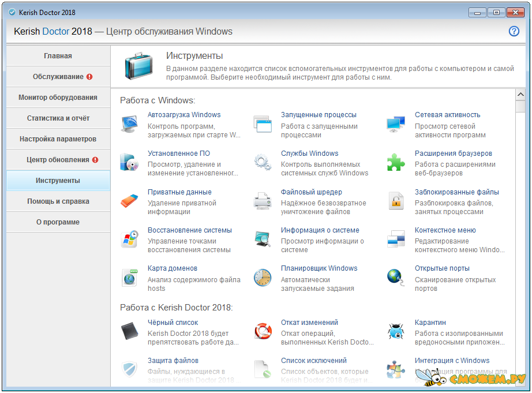Go to the Главная section

click(58, 56)
